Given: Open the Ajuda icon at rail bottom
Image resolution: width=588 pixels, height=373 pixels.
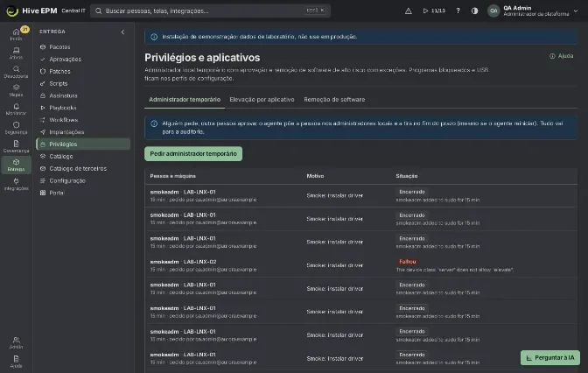Looking at the screenshot, I should [16, 362].
